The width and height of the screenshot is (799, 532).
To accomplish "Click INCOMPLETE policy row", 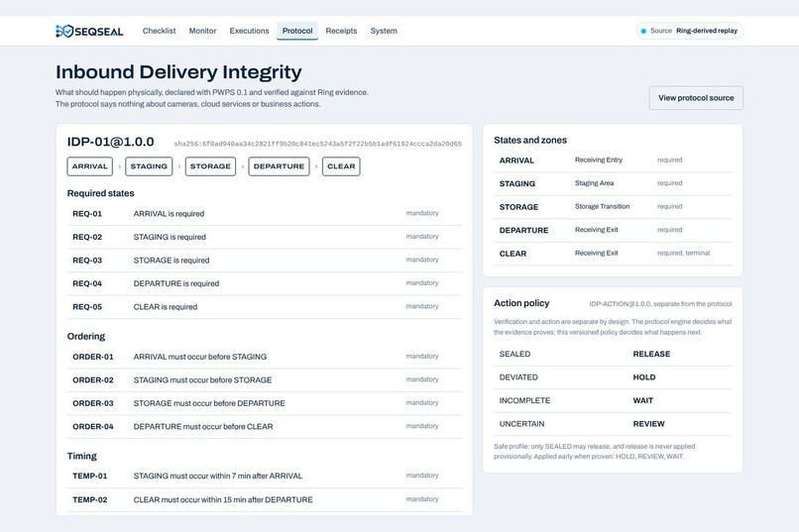I will [613, 400].
